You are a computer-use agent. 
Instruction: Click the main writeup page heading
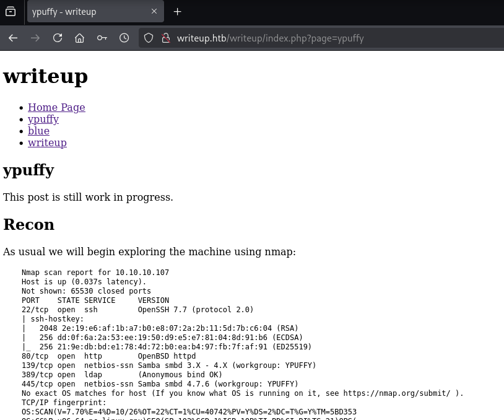tap(46, 77)
